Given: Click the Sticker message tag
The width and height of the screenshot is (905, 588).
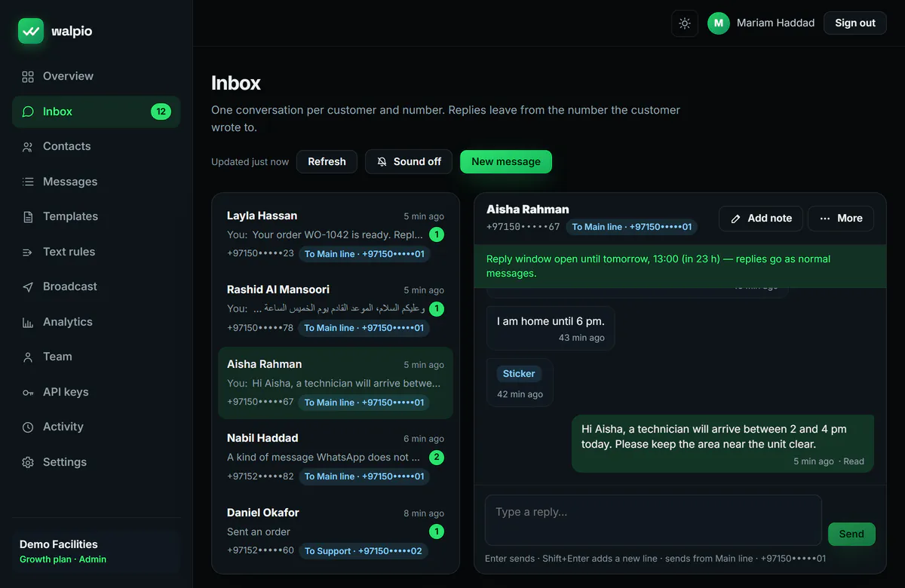Looking at the screenshot, I should 519,374.
